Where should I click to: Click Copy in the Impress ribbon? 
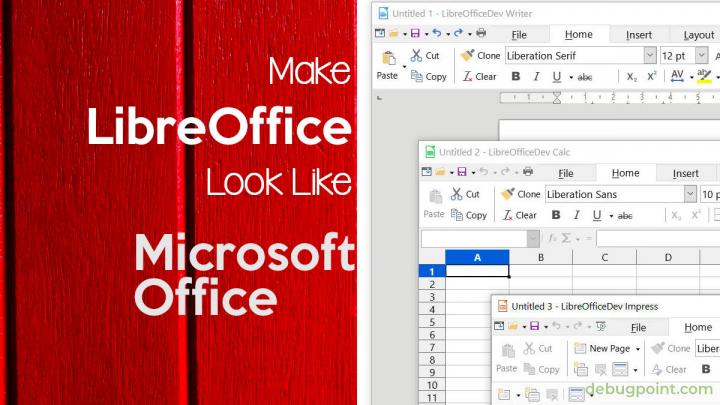click(x=542, y=369)
